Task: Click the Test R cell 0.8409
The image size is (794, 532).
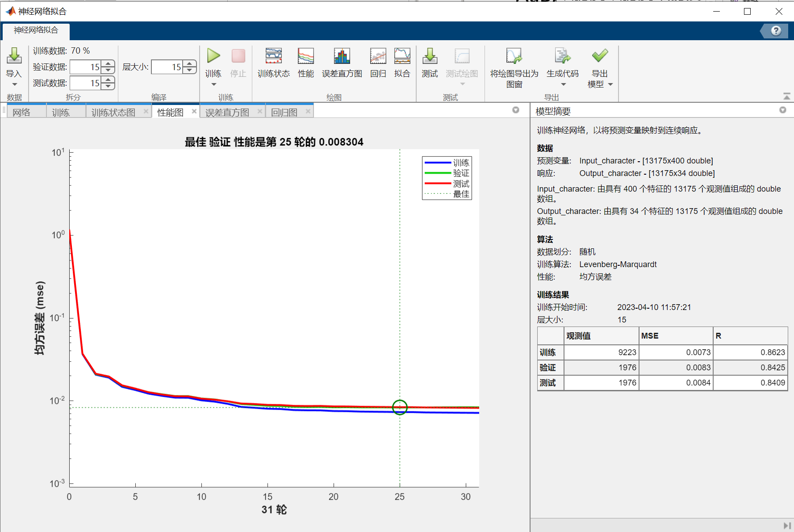Action: 750,383
